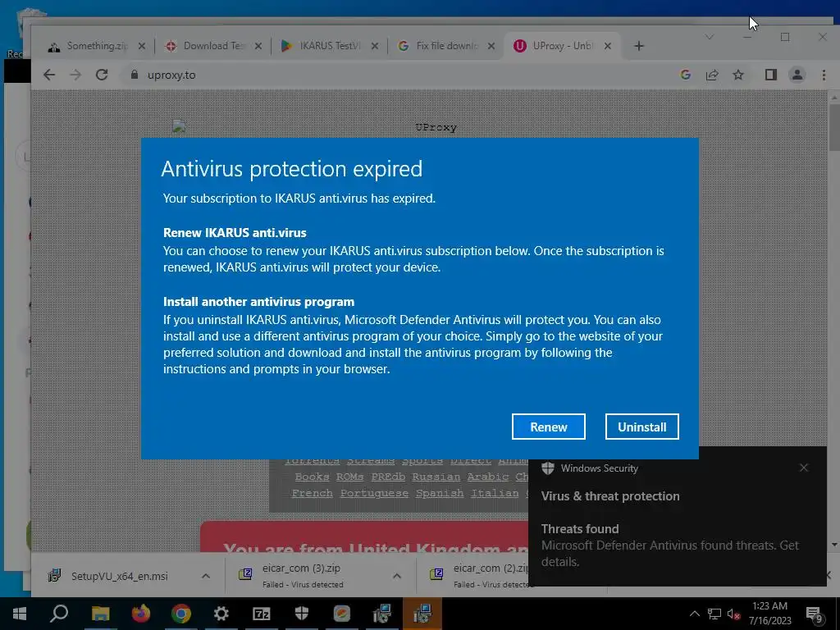Screen dimensions: 840x630
Task: Launch Firefox from the taskbar
Action: [141, 614]
